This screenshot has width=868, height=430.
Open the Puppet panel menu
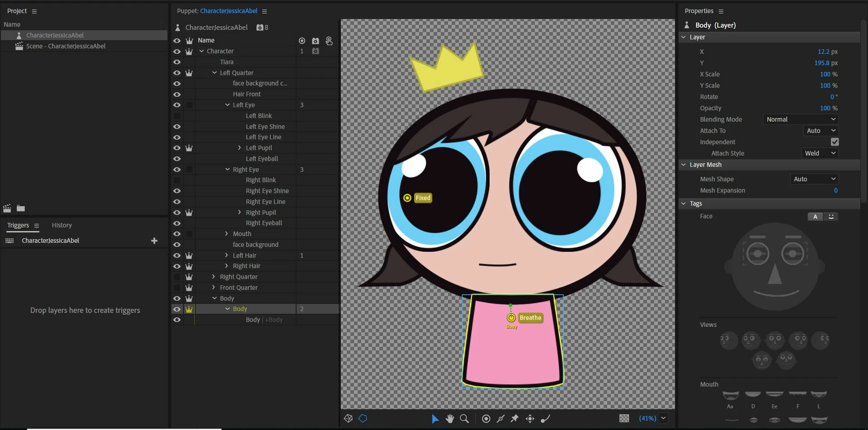[264, 11]
